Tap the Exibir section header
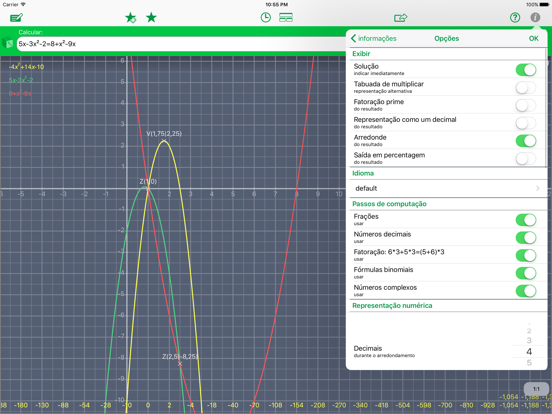552x414 pixels. [361, 54]
